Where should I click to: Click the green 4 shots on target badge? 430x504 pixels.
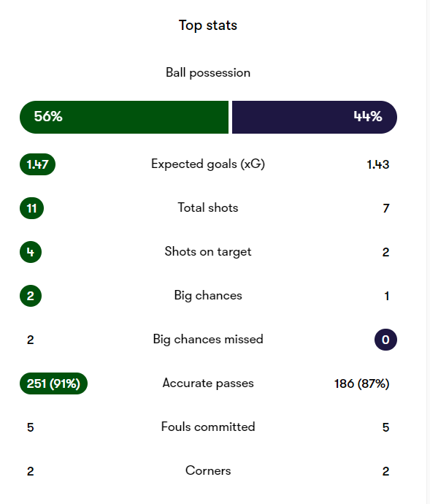pos(31,252)
